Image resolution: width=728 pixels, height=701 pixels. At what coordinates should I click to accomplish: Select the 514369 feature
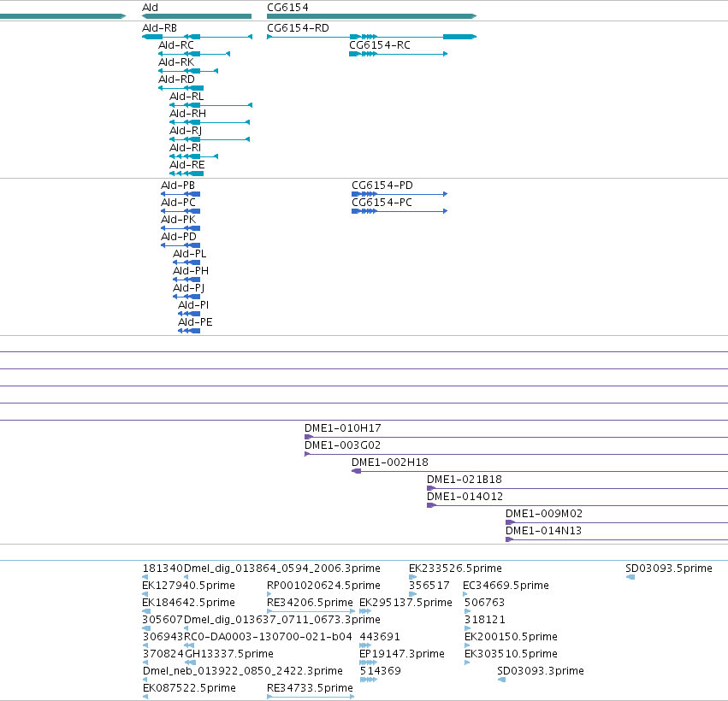click(380, 672)
